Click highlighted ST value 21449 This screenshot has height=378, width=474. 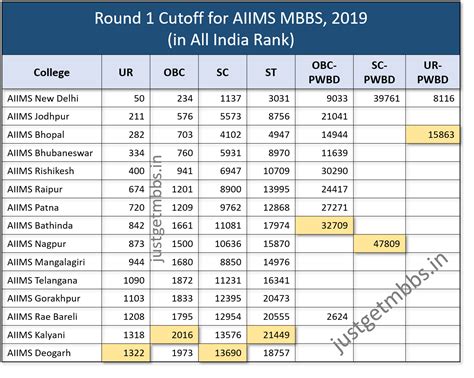click(271, 335)
